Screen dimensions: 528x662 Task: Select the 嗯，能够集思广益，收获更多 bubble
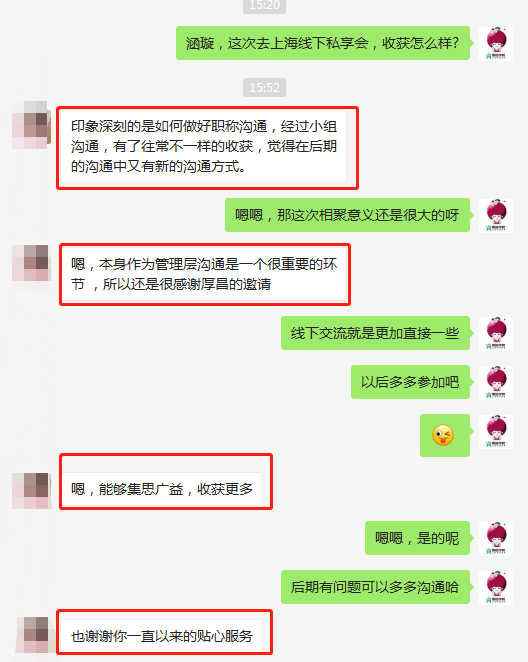tap(162, 489)
